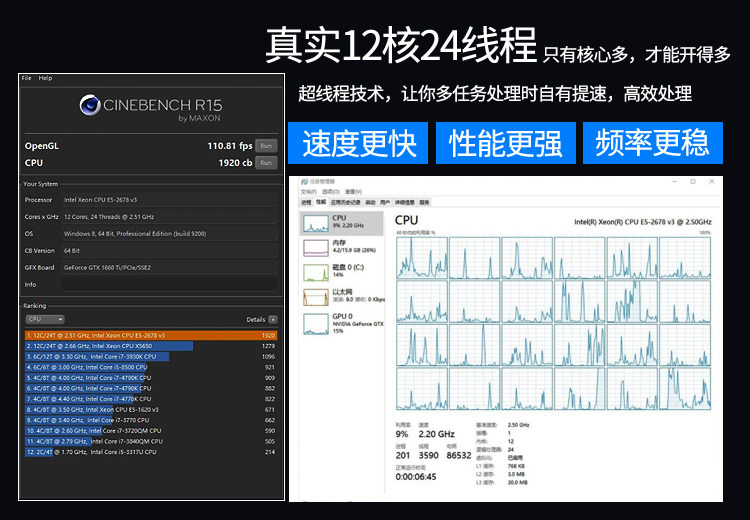
Task: Click the GFX Board field showing GTX 1660 Ti
Action: coord(169,267)
